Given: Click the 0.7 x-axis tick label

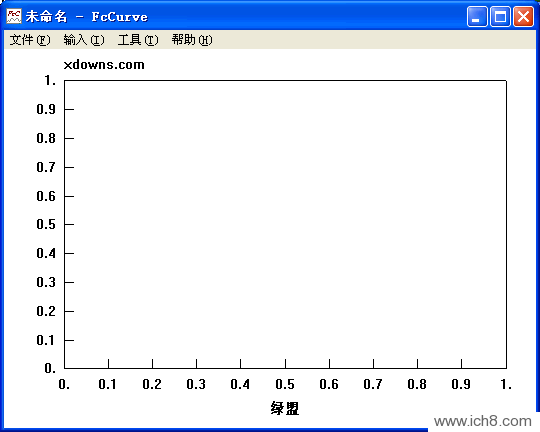Looking at the screenshot, I should (x=373, y=384).
